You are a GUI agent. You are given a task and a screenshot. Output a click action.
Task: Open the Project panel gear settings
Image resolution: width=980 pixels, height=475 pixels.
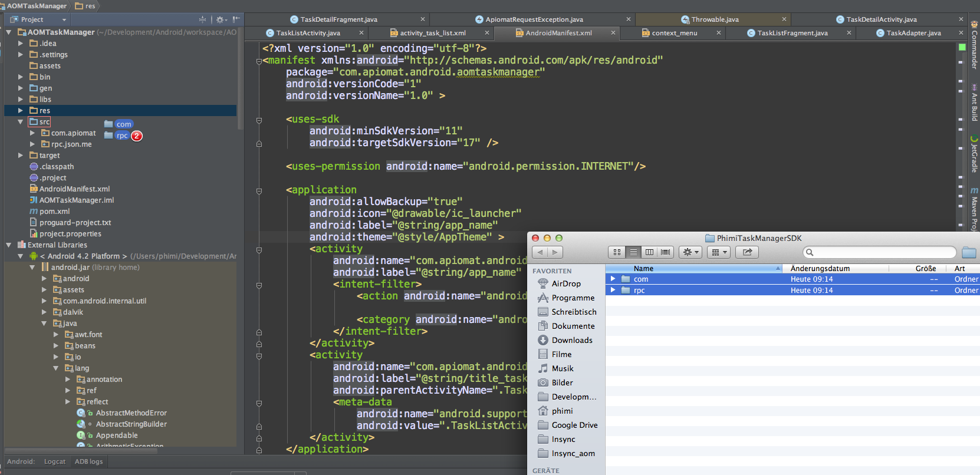[221, 19]
